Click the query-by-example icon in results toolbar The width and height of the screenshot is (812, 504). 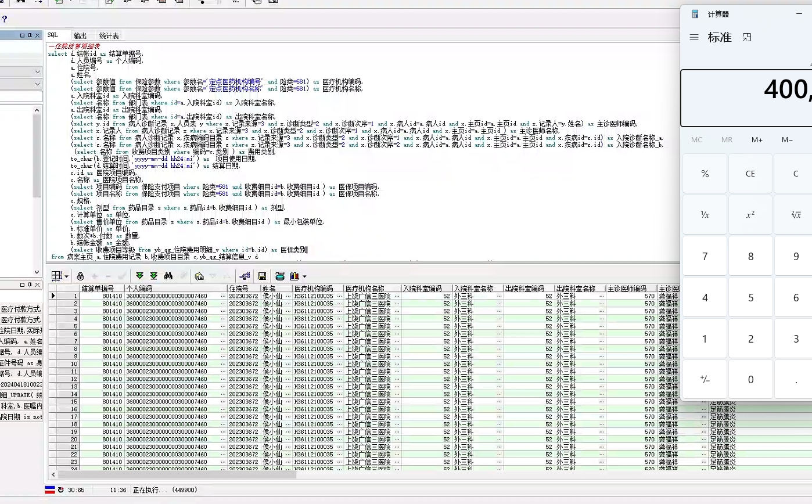click(x=199, y=276)
